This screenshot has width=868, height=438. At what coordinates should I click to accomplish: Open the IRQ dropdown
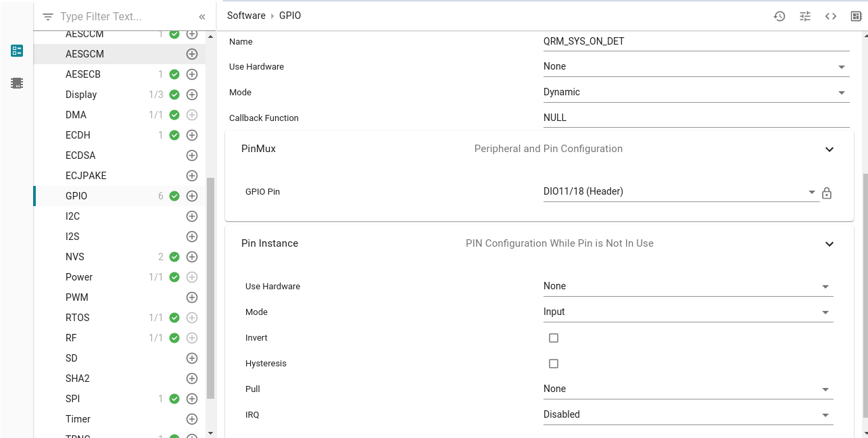pyautogui.click(x=688, y=415)
